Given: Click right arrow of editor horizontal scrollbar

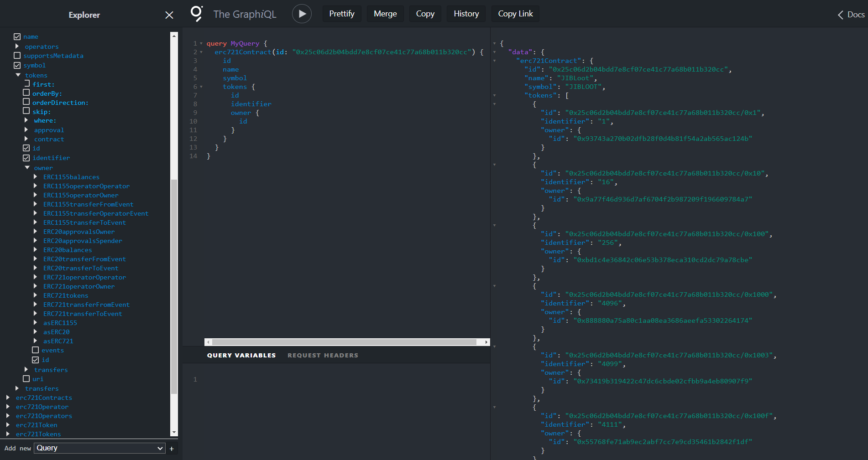Looking at the screenshot, I should (x=486, y=342).
